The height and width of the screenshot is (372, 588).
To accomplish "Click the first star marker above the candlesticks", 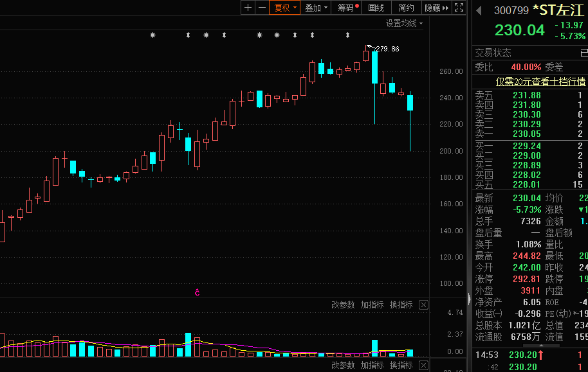I will [x=152, y=35].
